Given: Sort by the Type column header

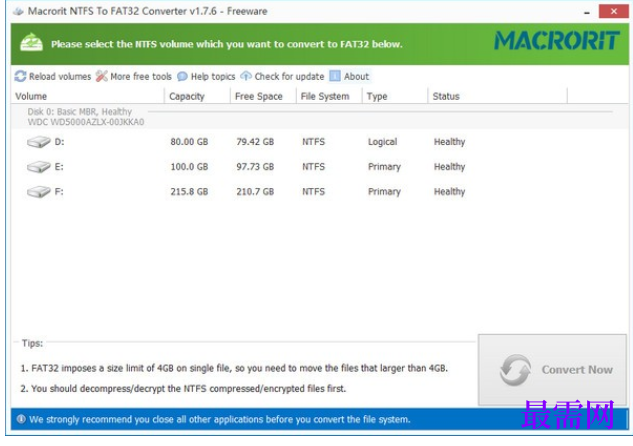Looking at the screenshot, I should point(395,96).
